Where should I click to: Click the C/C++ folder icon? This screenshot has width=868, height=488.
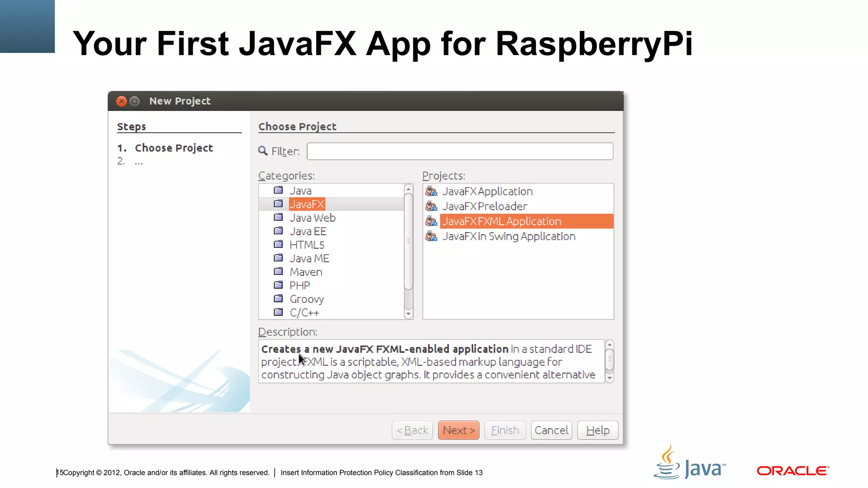coord(278,312)
